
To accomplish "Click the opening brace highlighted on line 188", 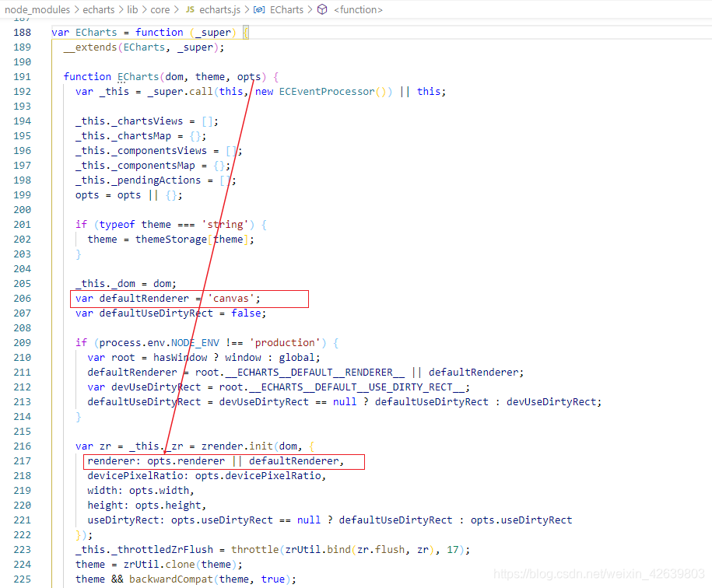I will 245,32.
